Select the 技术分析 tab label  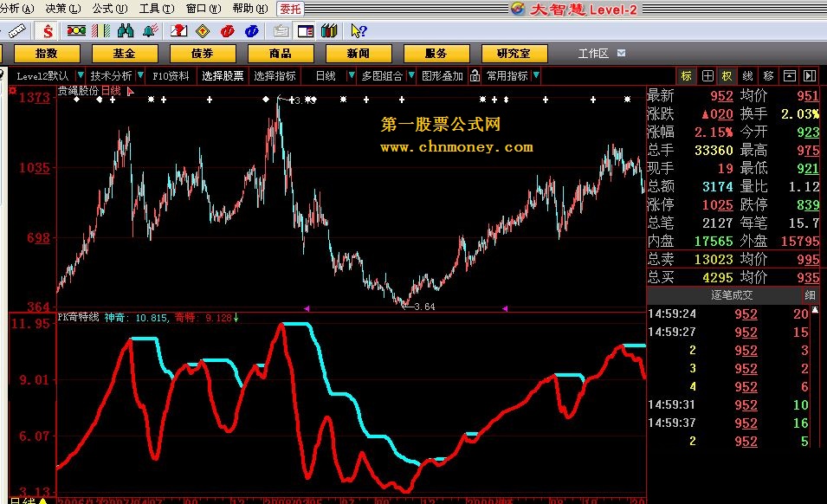[x=111, y=76]
